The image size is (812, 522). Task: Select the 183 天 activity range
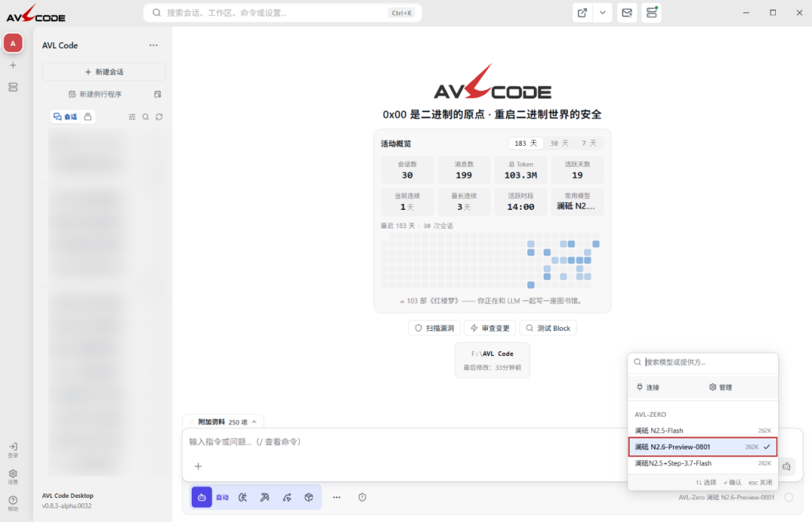526,144
